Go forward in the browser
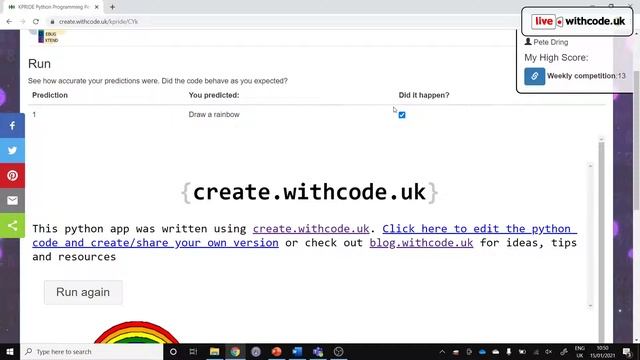The width and height of the screenshot is (640, 360). (x=22, y=21)
